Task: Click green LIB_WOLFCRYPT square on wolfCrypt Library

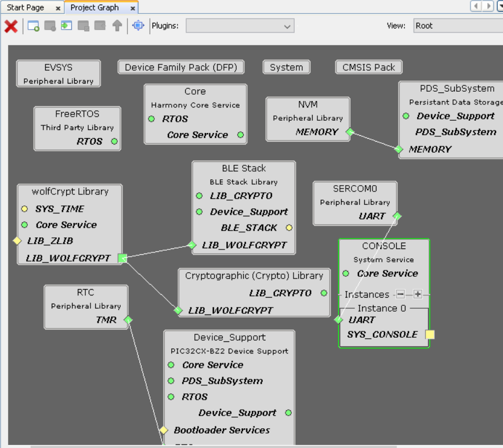Action: [122, 258]
